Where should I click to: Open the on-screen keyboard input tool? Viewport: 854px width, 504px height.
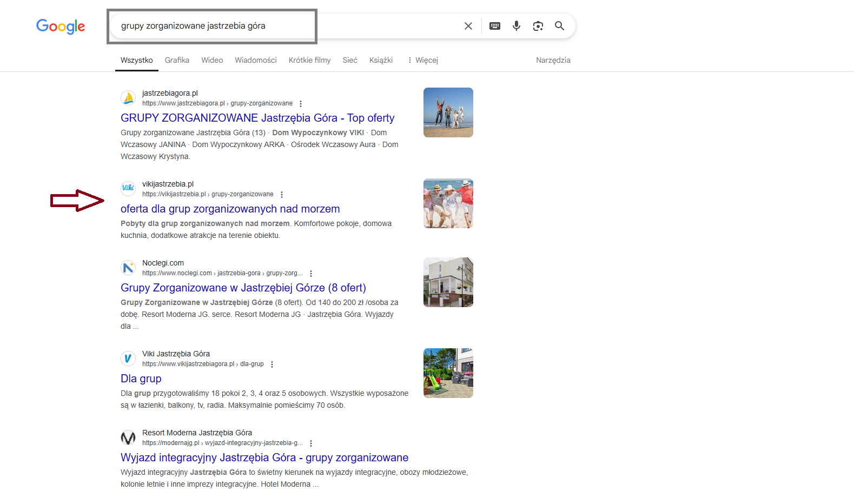[x=495, y=26]
